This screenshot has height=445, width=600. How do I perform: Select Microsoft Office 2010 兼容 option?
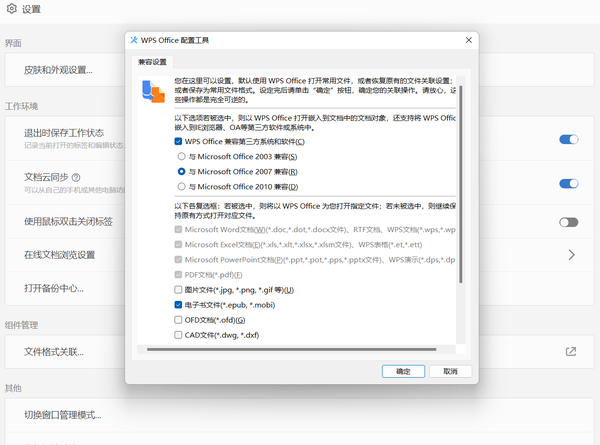(x=181, y=186)
